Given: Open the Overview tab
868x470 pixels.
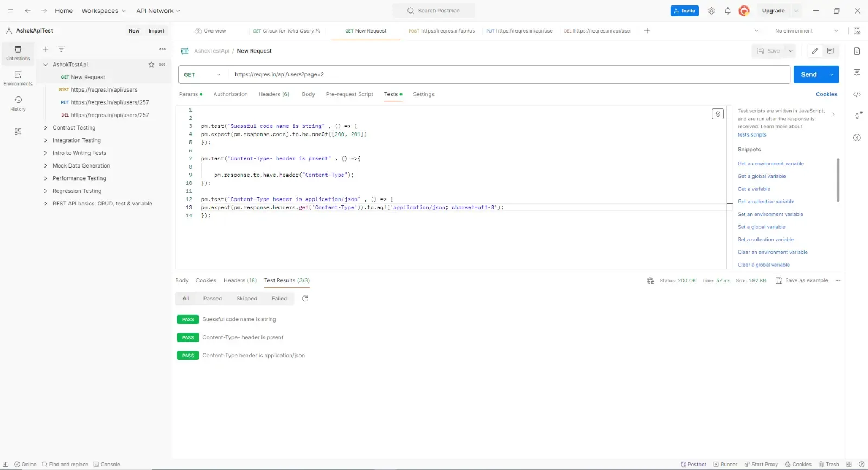Looking at the screenshot, I should click(x=210, y=31).
